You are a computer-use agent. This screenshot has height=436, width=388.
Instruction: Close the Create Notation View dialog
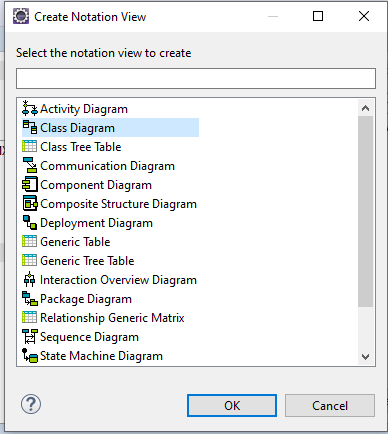pos(364,16)
